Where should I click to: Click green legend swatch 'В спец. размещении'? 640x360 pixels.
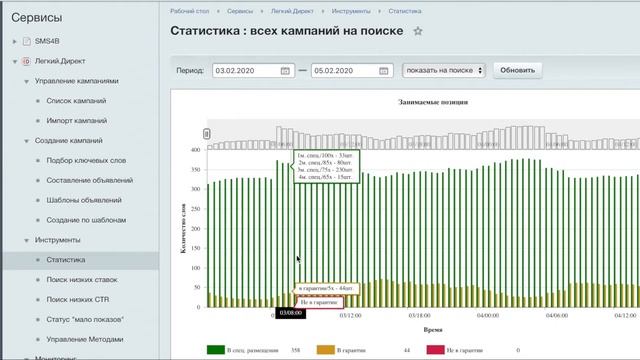(x=216, y=350)
